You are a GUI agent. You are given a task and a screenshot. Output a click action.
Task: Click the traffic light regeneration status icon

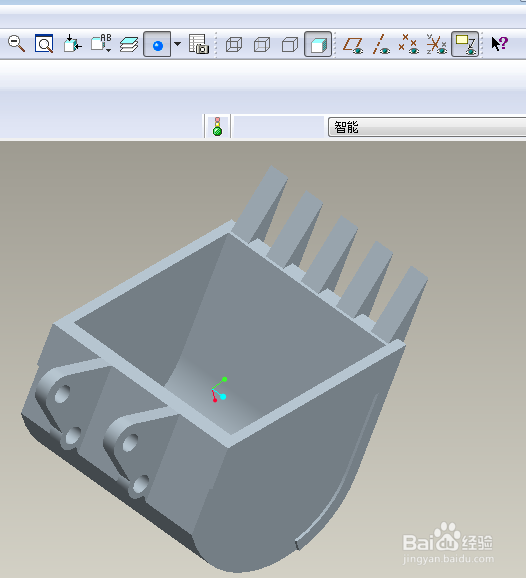tap(217, 126)
